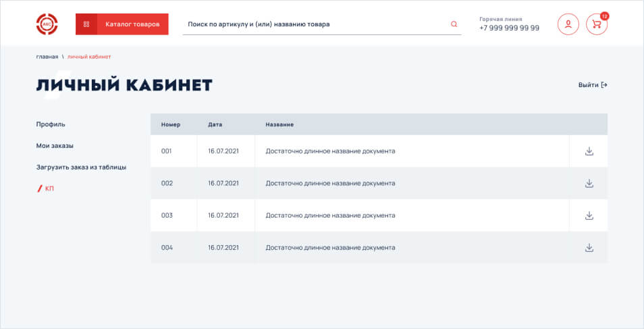The width and height of the screenshot is (644, 329).
Task: Download document 002
Action: pyautogui.click(x=589, y=183)
